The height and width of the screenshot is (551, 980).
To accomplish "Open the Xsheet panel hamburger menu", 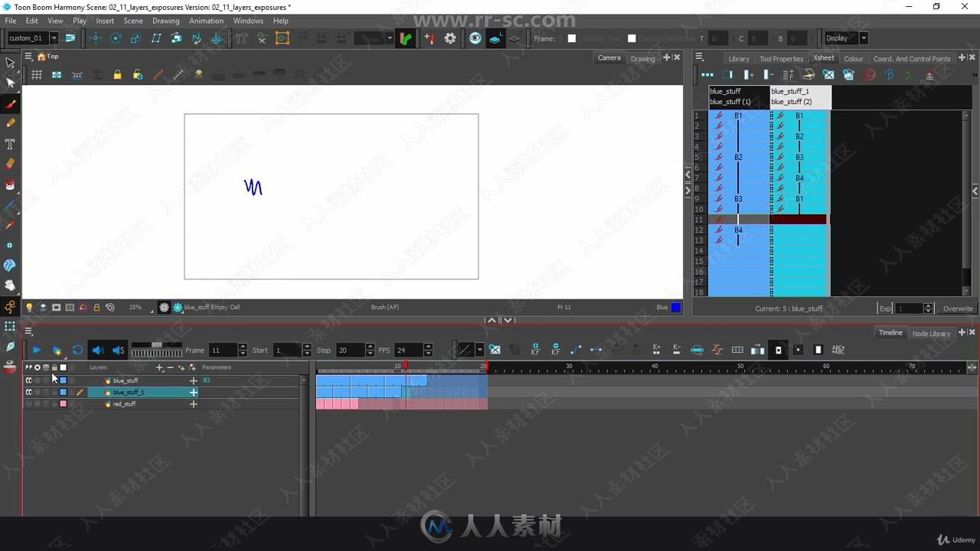I will coord(699,57).
